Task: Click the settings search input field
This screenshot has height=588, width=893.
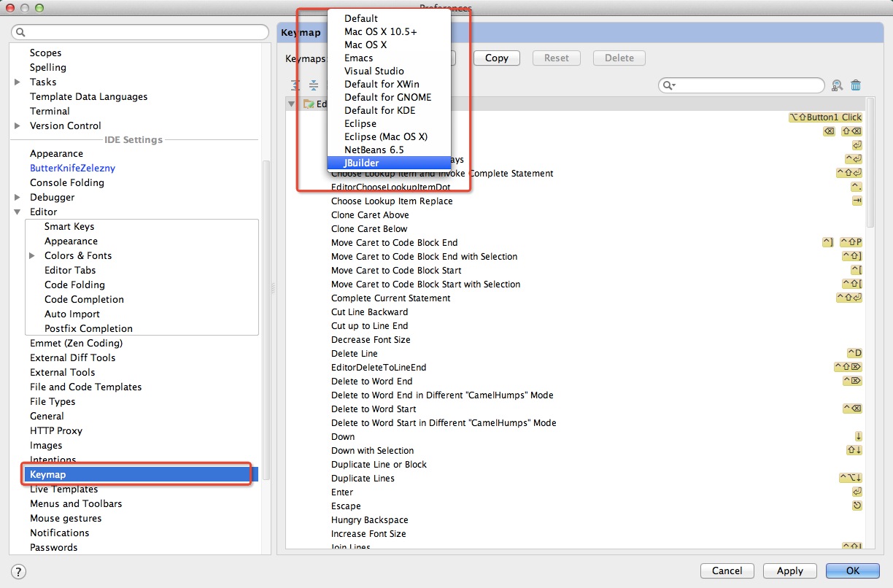Action: pyautogui.click(x=141, y=32)
